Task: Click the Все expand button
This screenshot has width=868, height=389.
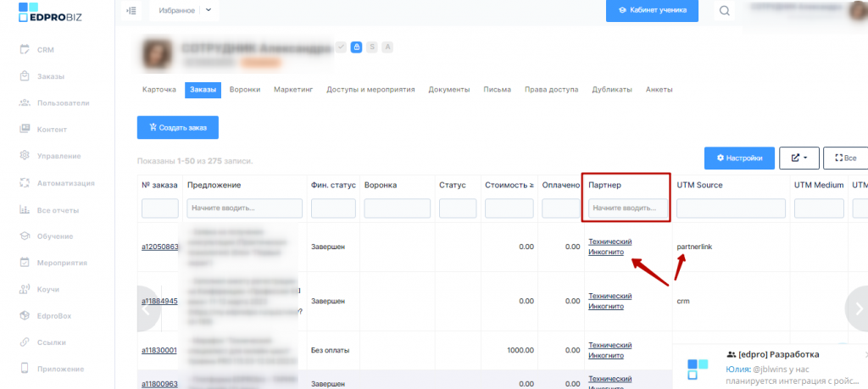Action: click(x=845, y=158)
